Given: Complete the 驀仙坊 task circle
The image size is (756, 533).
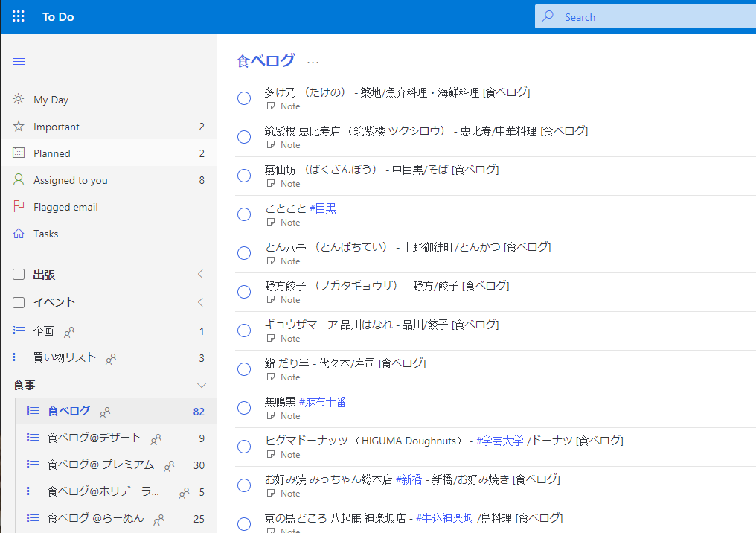Looking at the screenshot, I should point(244,176).
